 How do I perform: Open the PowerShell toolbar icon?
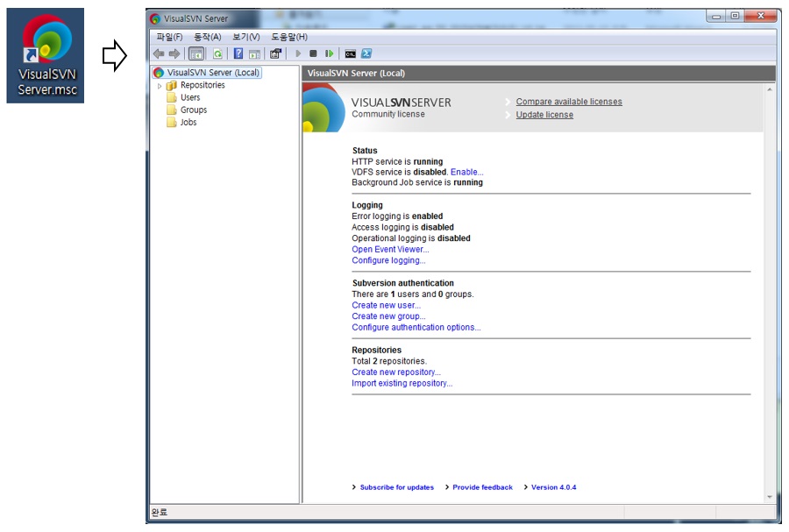coord(366,53)
